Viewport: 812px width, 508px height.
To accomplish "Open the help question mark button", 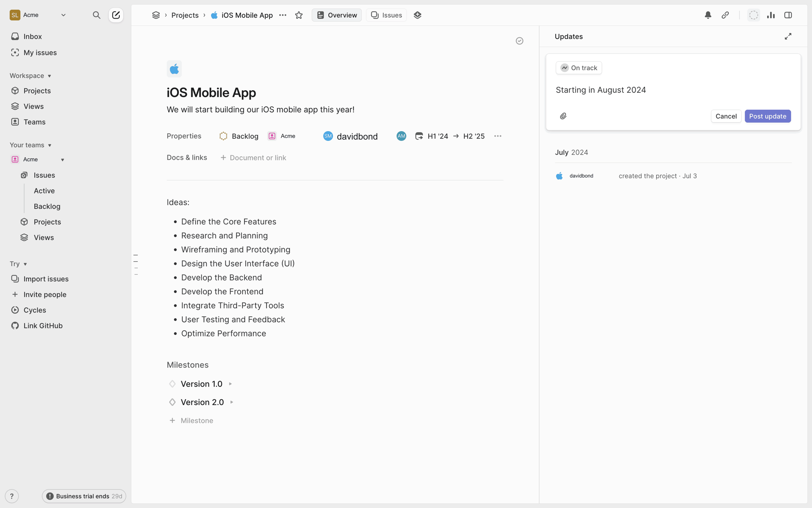I will click(12, 496).
